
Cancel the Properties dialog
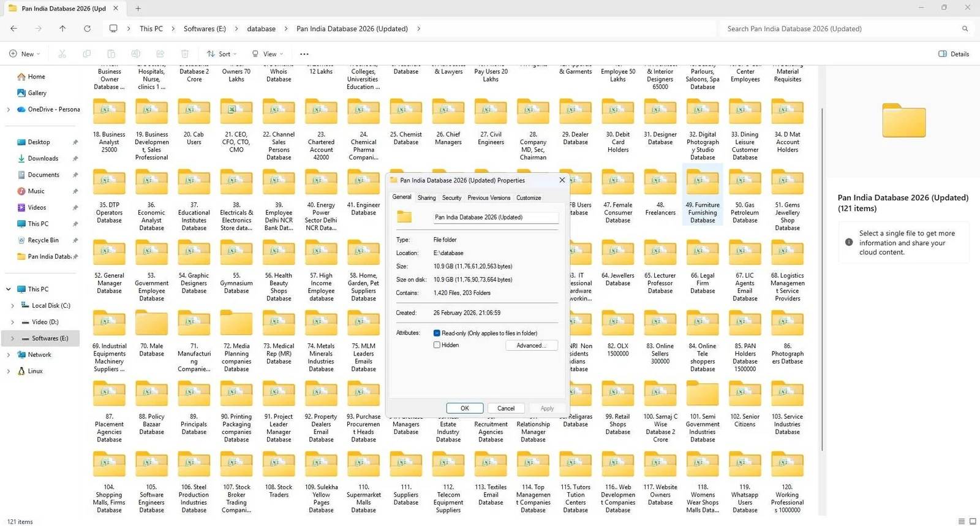[x=506, y=408]
